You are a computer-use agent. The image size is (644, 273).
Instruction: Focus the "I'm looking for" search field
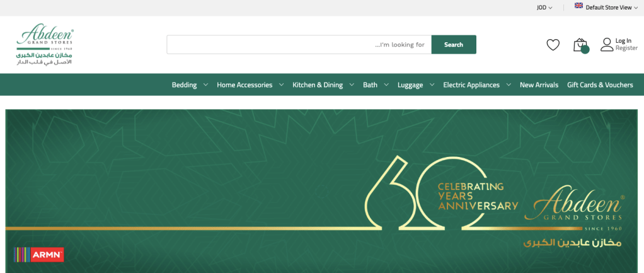(299, 45)
